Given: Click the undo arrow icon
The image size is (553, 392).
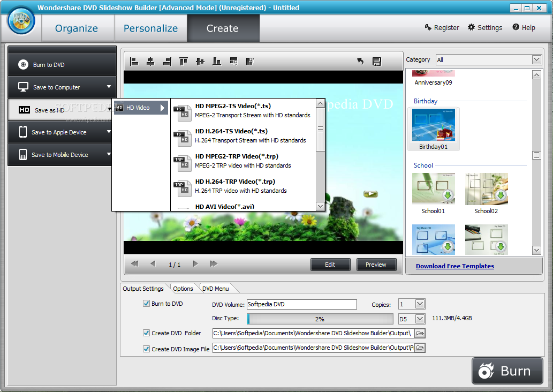Looking at the screenshot, I should (360, 62).
